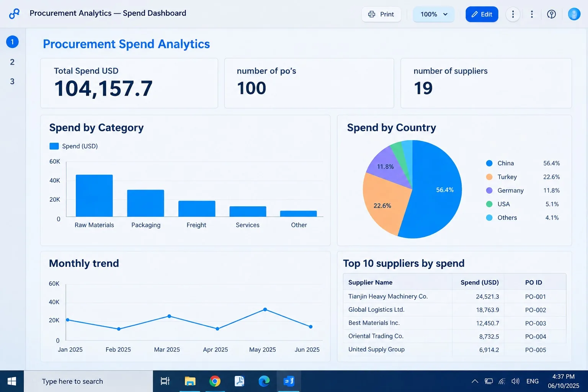Toggle Spend (USD) legend in category chart

73,146
